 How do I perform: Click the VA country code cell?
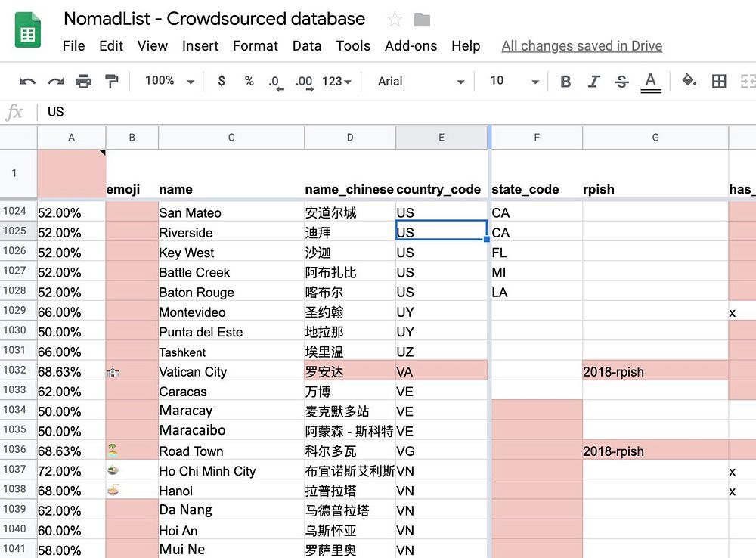[442, 371]
